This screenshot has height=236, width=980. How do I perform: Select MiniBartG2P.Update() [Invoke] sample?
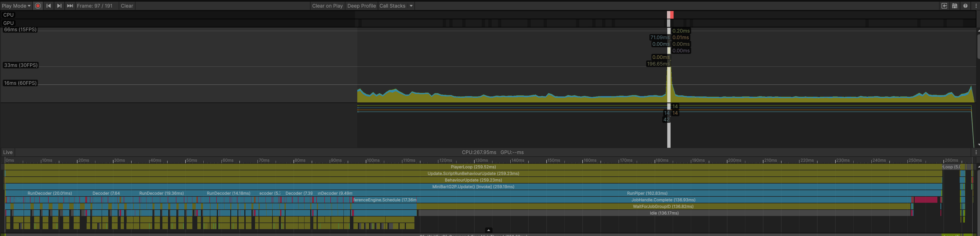click(x=473, y=187)
